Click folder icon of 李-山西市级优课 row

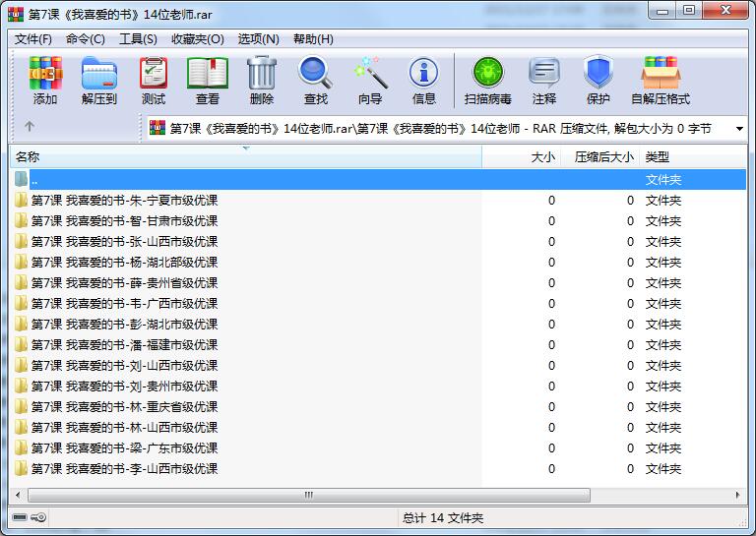point(21,468)
